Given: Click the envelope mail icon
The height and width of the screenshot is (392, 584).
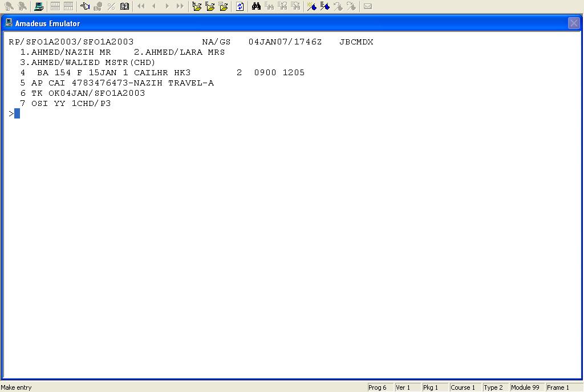Looking at the screenshot, I should click(x=368, y=6).
